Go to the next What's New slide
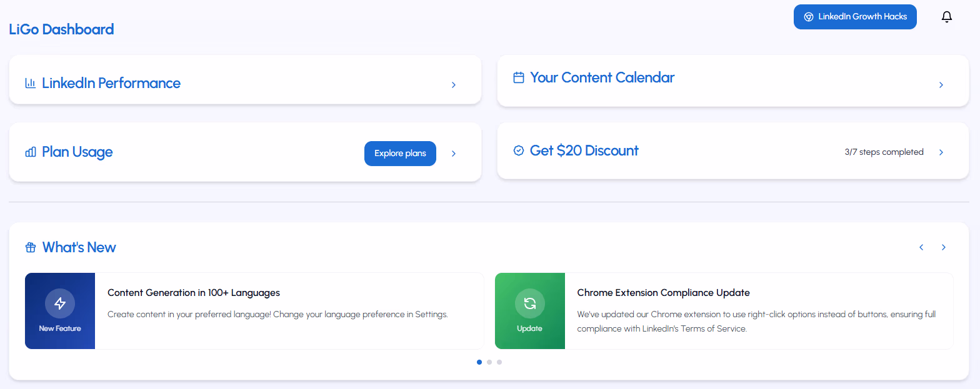The height and width of the screenshot is (389, 980). (x=944, y=247)
